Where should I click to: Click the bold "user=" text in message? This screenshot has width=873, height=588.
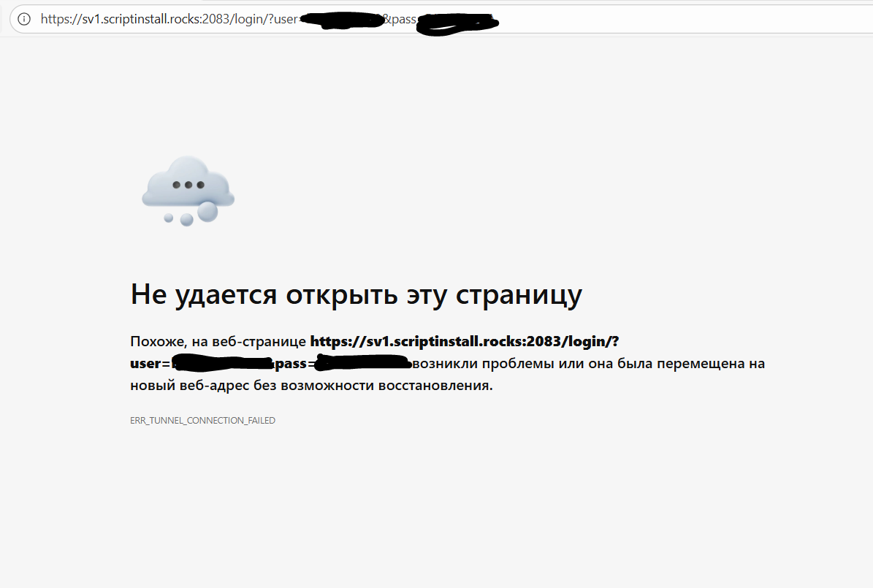tap(150, 363)
